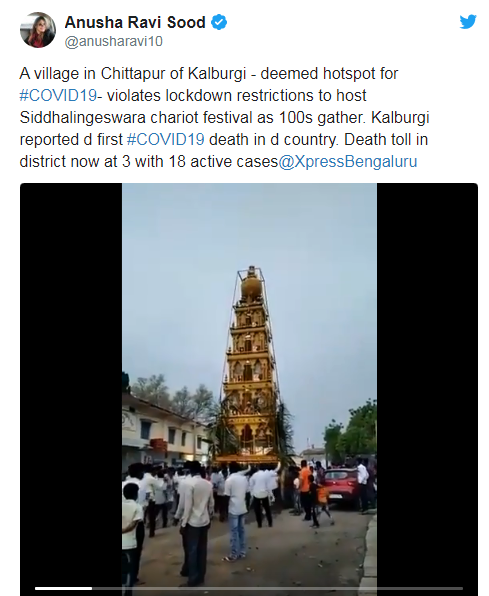Click the red car in the video

pyautogui.click(x=341, y=487)
